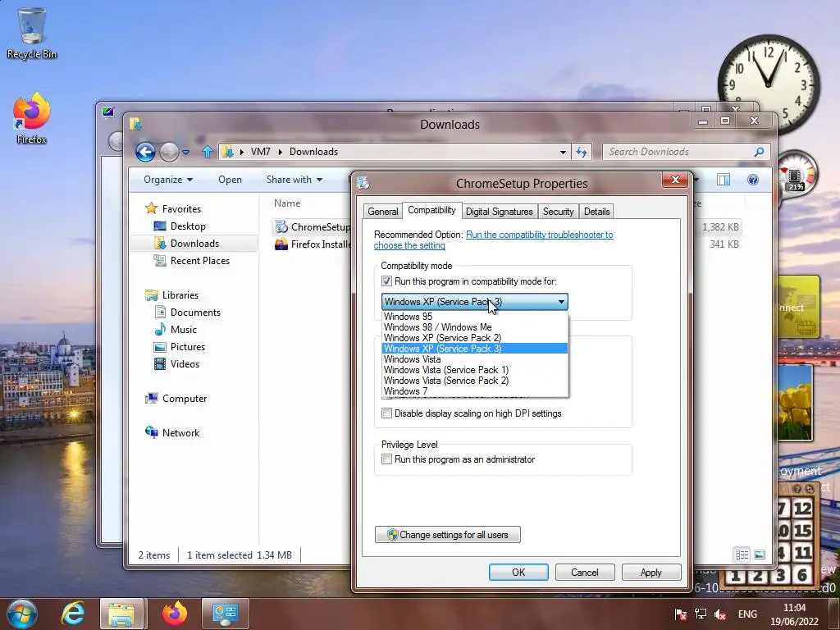The height and width of the screenshot is (630, 840).
Task: Choose Windows 95 from the list
Action: point(475,317)
